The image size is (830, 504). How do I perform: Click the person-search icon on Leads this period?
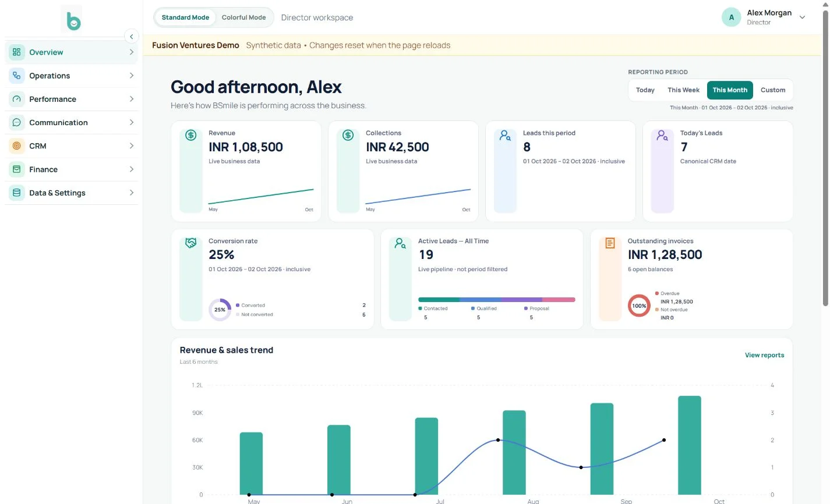coord(505,136)
